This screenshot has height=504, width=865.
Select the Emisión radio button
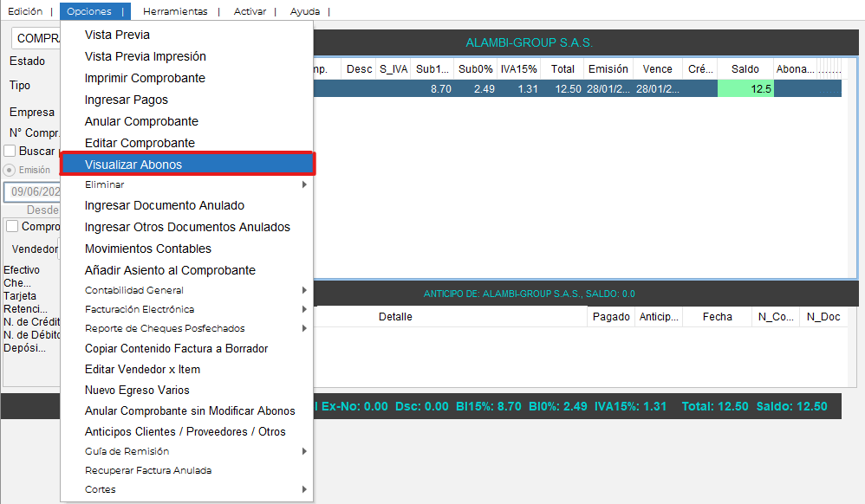(x=10, y=170)
